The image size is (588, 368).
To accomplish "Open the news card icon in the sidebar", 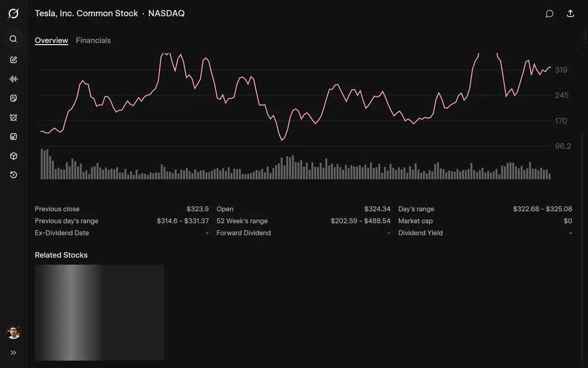I will tap(13, 136).
